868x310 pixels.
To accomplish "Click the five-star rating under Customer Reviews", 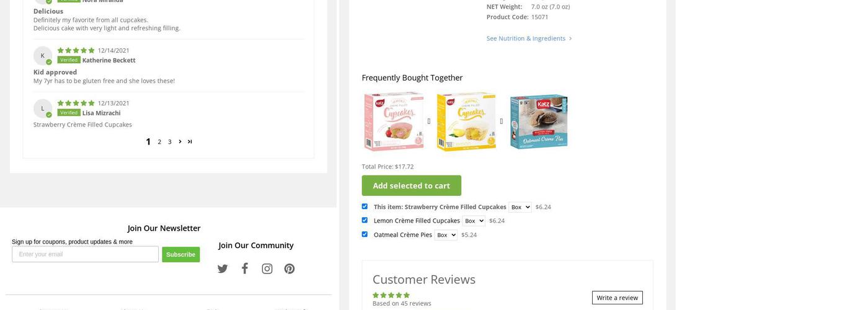I will click(x=391, y=295).
